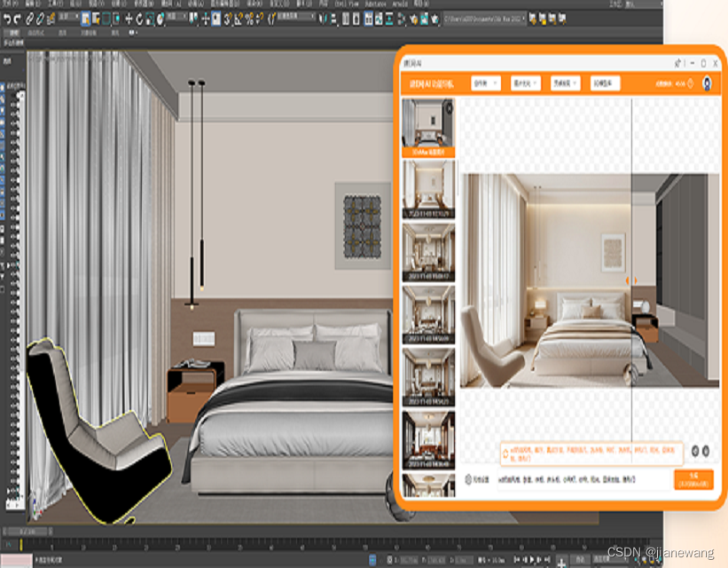This screenshot has height=568, width=728.
Task: Open the second dropdown in plugin header
Action: (x=526, y=83)
